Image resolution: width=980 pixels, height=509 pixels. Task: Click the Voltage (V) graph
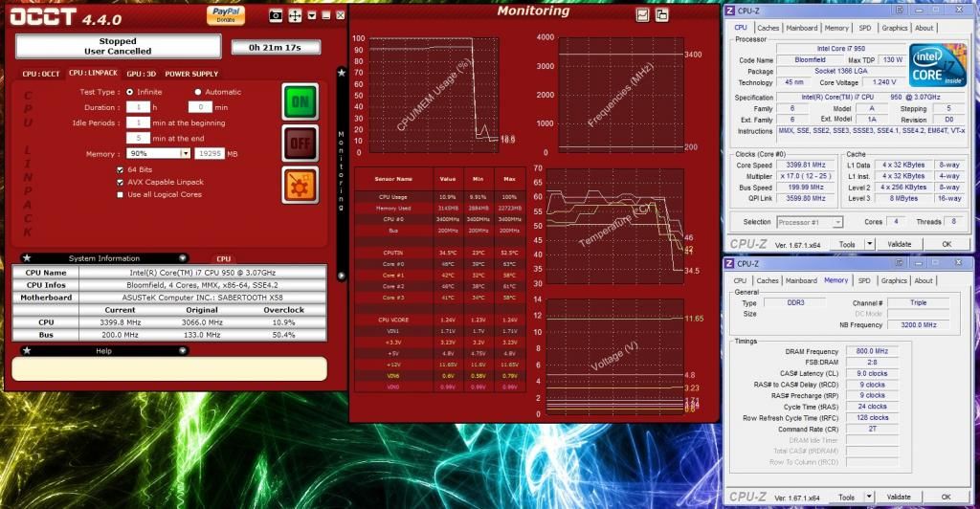[x=615, y=357]
